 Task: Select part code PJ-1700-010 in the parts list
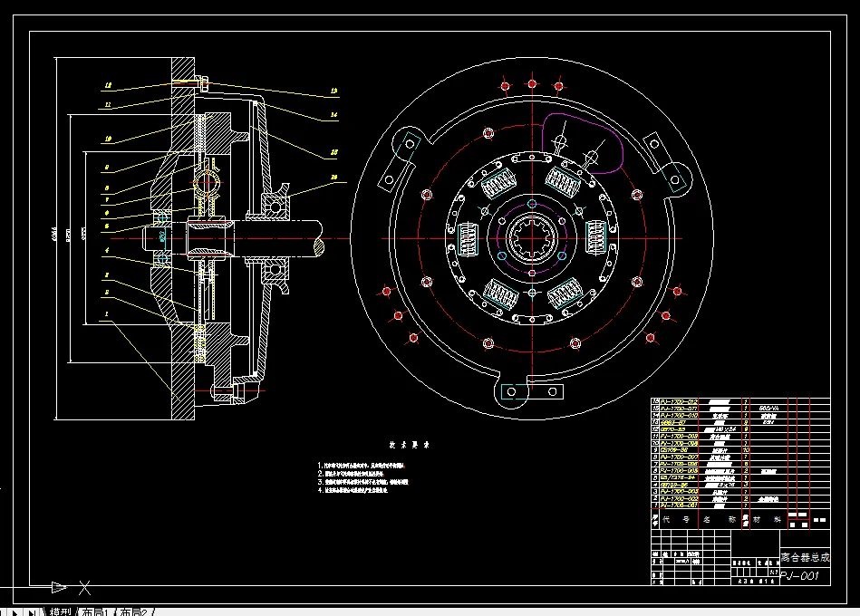click(x=679, y=416)
